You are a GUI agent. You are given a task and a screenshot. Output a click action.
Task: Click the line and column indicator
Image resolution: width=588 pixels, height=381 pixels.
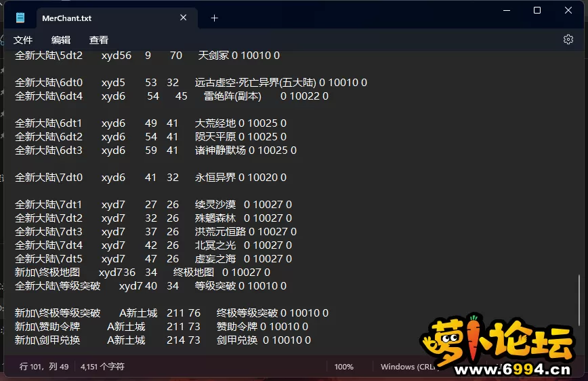click(44, 367)
